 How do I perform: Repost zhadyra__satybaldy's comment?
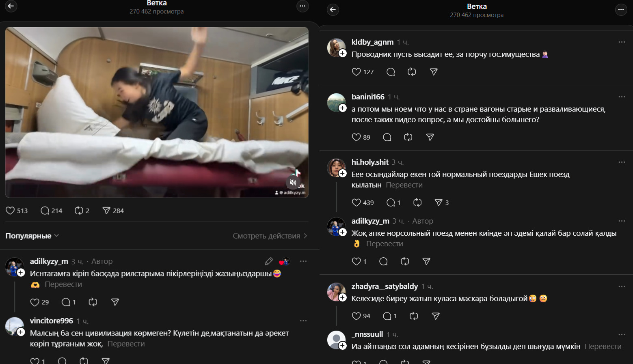(414, 316)
